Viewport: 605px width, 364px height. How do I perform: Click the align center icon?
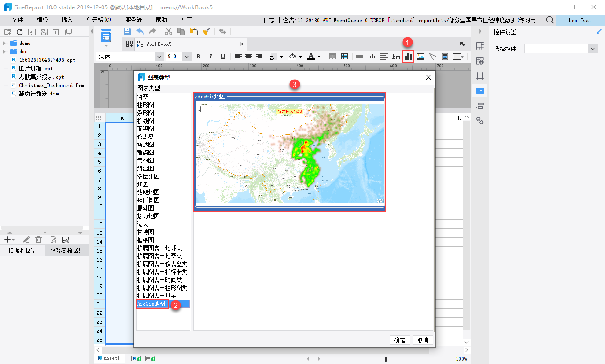249,57
